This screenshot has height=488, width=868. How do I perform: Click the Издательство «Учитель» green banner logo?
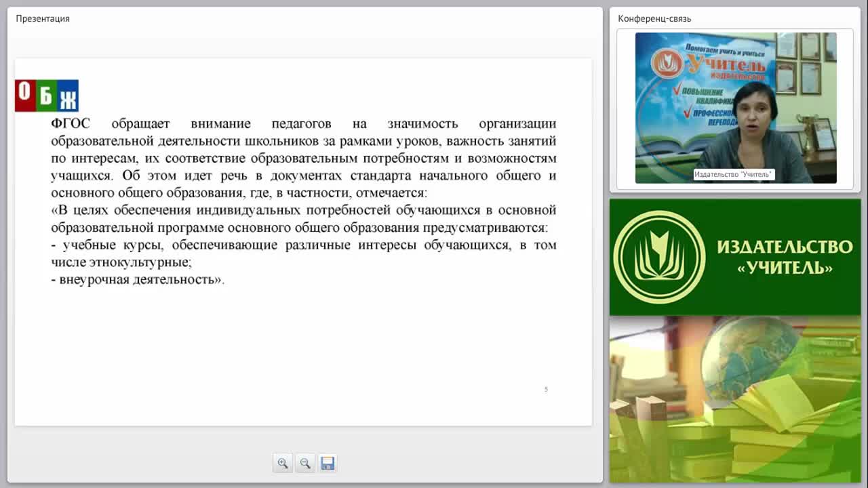pos(659,257)
